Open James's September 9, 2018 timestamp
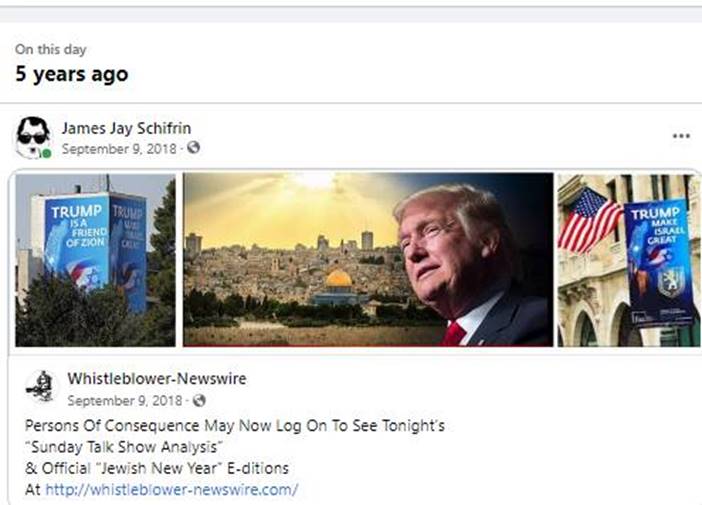This screenshot has width=702, height=505. coord(119,149)
